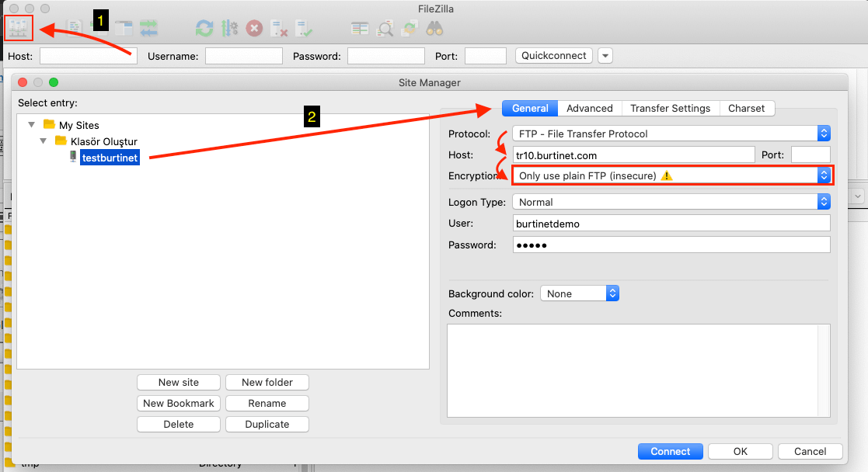Collapse the Klasör Oluştur folder
Screen dimensions: 868x472
[x=44, y=141]
